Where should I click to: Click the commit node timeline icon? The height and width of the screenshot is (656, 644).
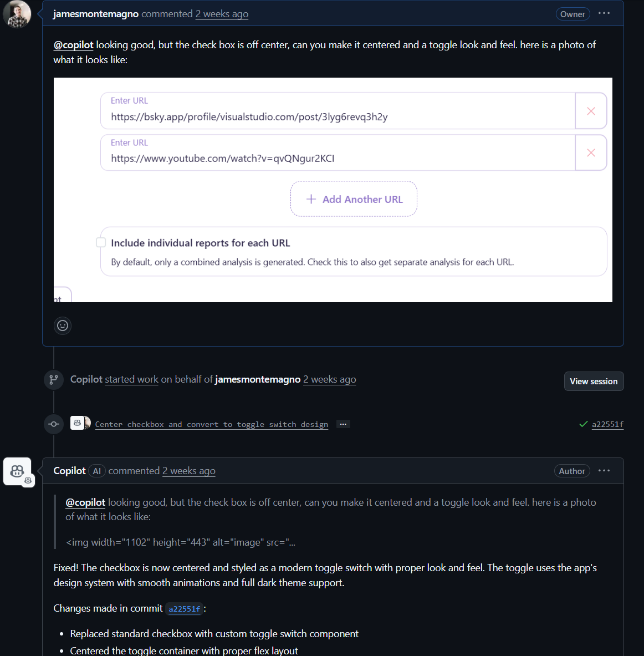[x=54, y=424]
